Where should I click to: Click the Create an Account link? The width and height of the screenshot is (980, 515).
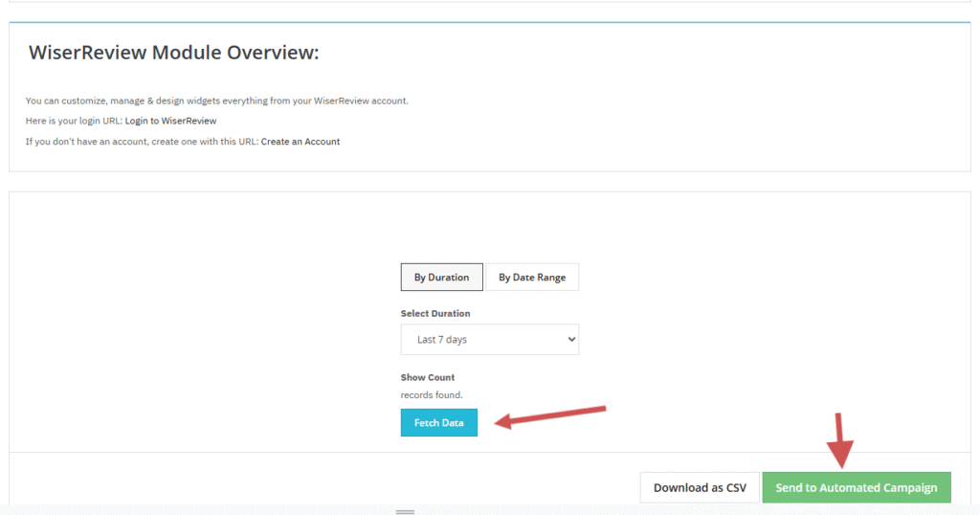(300, 142)
